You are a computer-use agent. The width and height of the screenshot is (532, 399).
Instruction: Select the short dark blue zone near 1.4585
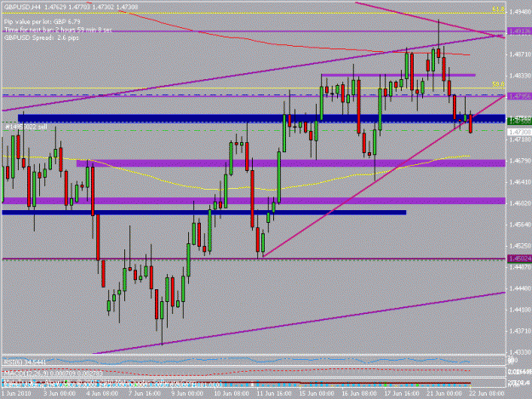tap(203, 213)
